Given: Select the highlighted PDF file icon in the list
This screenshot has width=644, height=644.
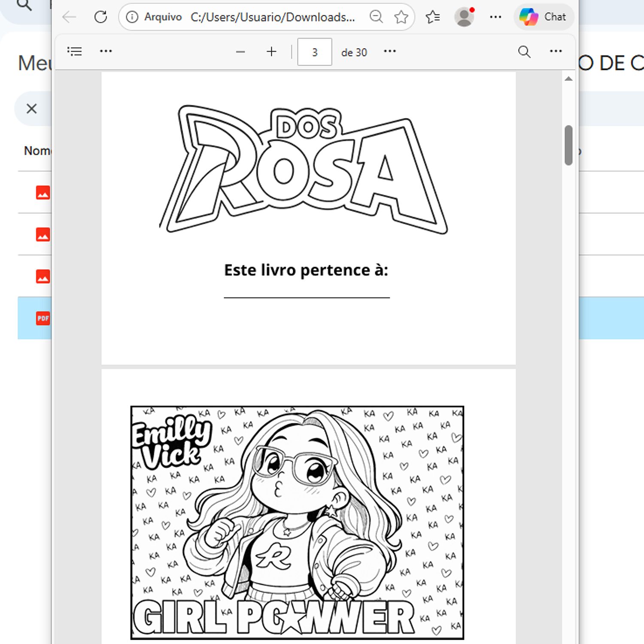Looking at the screenshot, I should (42, 318).
